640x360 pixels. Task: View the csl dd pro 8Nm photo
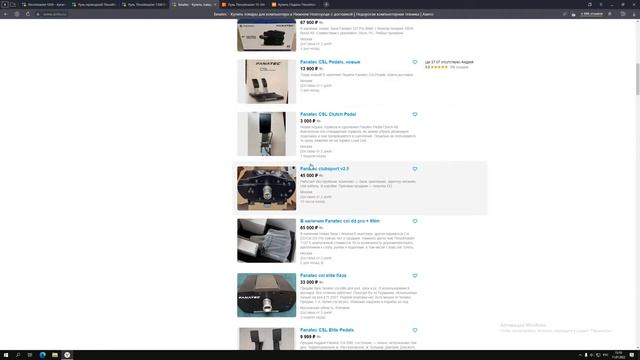(267, 240)
